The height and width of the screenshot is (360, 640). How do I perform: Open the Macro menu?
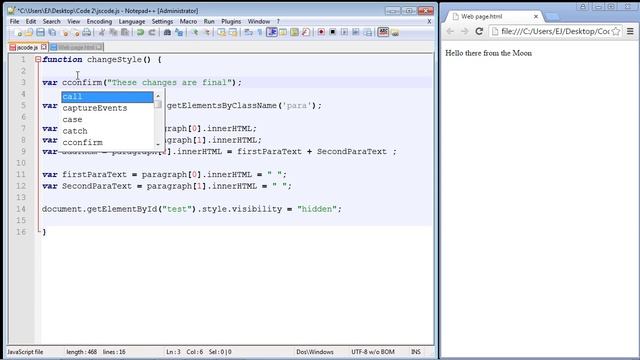coord(188,21)
